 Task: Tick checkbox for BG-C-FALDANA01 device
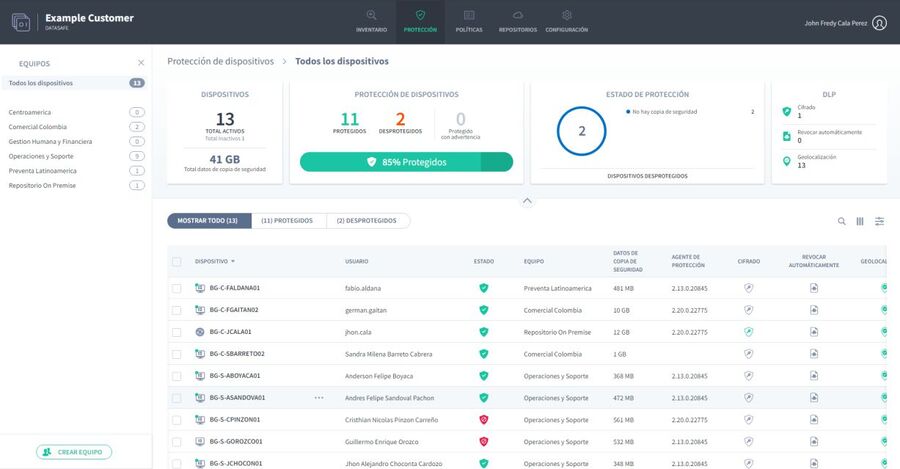tap(177, 288)
